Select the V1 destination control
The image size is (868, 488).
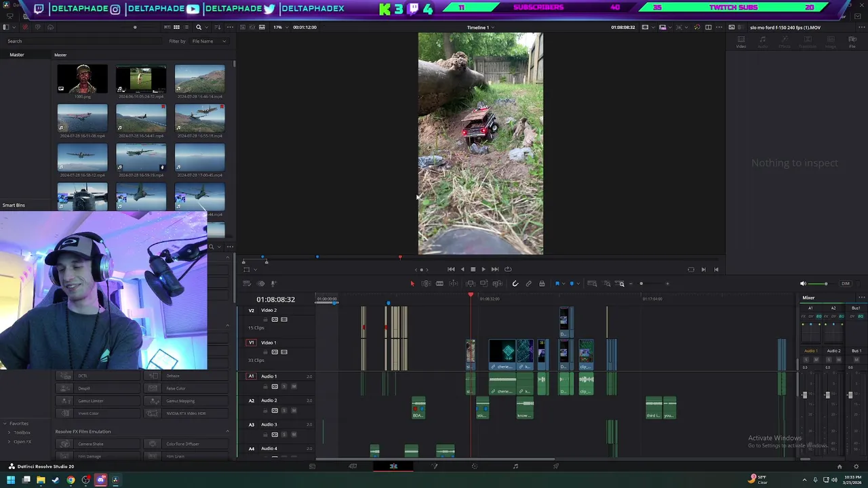pos(251,342)
